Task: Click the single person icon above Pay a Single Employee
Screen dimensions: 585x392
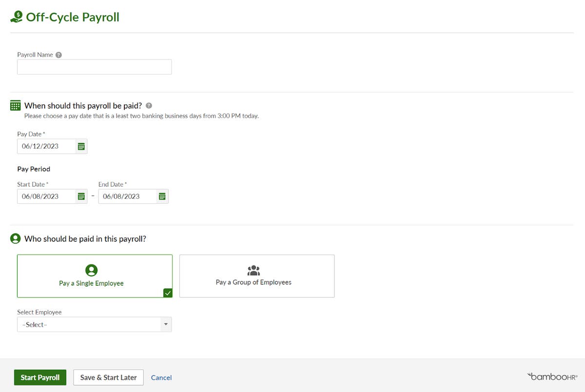Action: (x=91, y=270)
